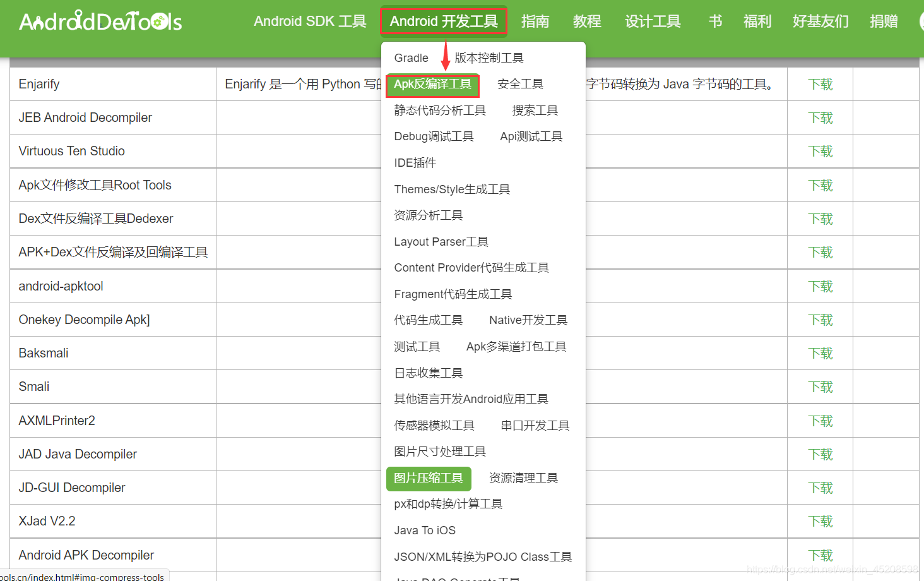Open the 设计工具 nav item
This screenshot has width=924, height=581.
coord(653,21)
